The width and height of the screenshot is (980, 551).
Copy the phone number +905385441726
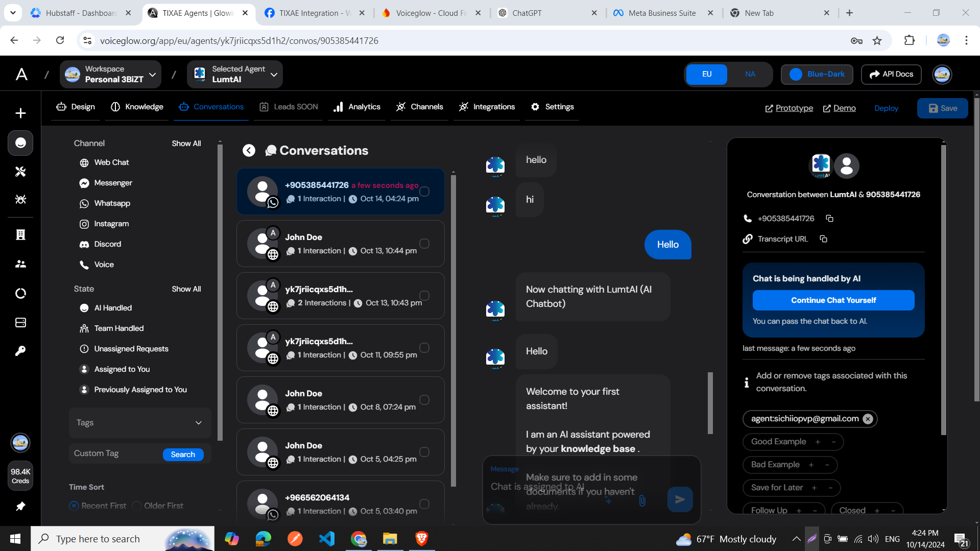point(829,219)
